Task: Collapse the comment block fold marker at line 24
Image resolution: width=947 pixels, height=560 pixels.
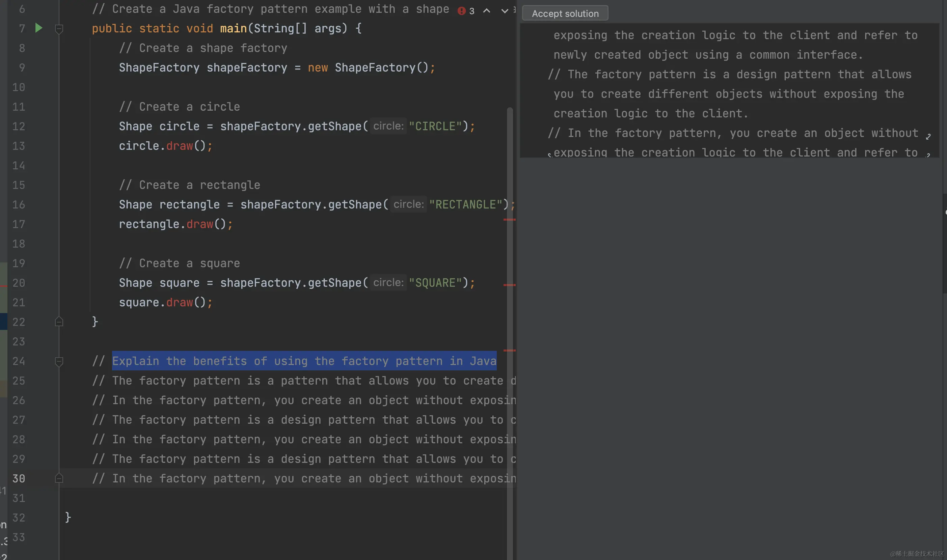Action: tap(59, 362)
